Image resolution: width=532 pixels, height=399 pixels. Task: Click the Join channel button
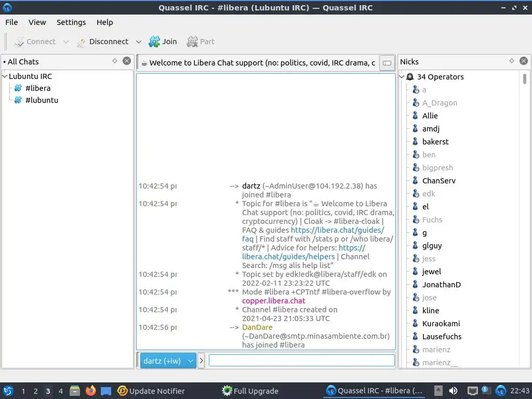click(x=163, y=42)
